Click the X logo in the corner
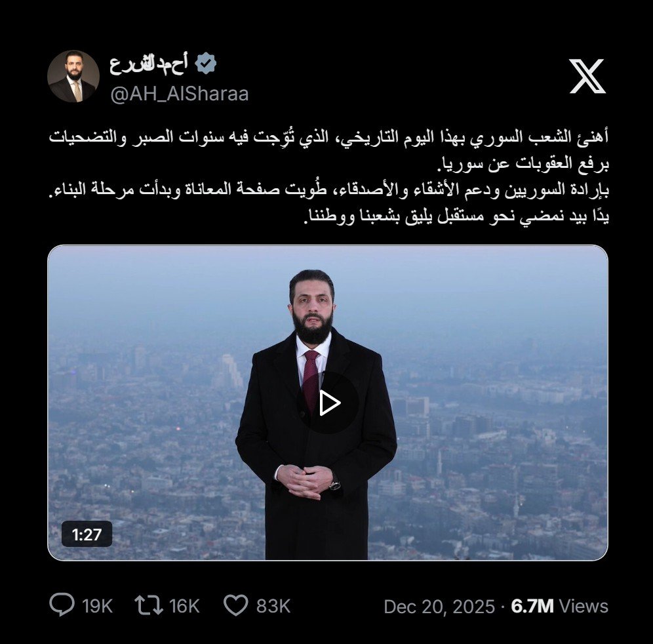The height and width of the screenshot is (644, 653). (587, 76)
